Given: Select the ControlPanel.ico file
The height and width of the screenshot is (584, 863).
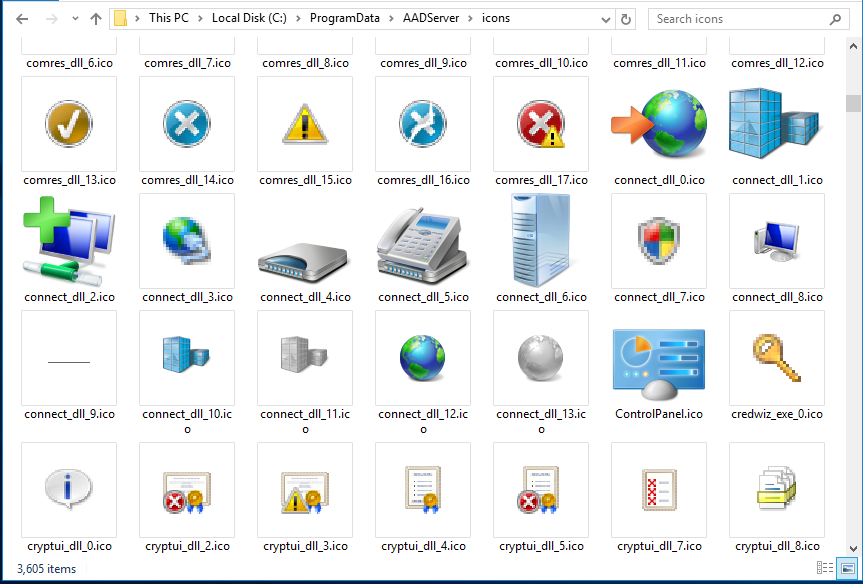Looking at the screenshot, I should pos(659,359).
